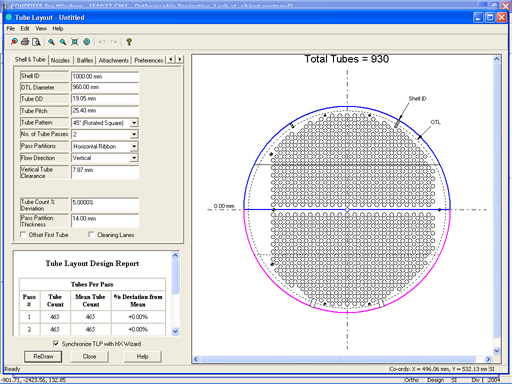This screenshot has width=512, height=384.
Task: Click the design report scrollbar thumb
Action: [x=175, y=277]
